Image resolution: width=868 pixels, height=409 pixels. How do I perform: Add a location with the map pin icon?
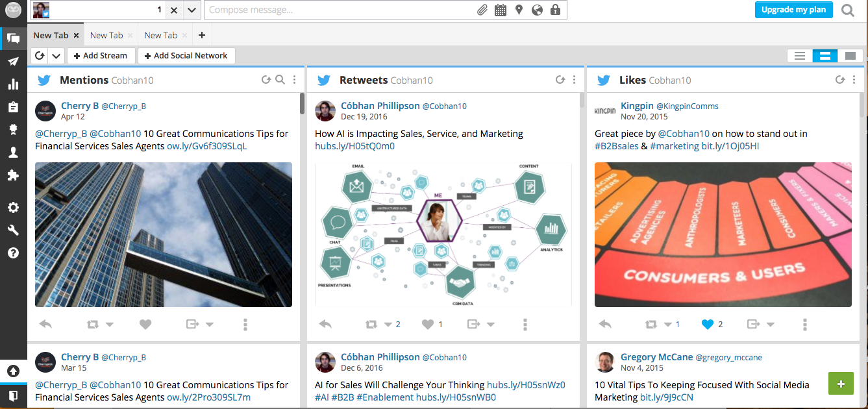point(518,10)
